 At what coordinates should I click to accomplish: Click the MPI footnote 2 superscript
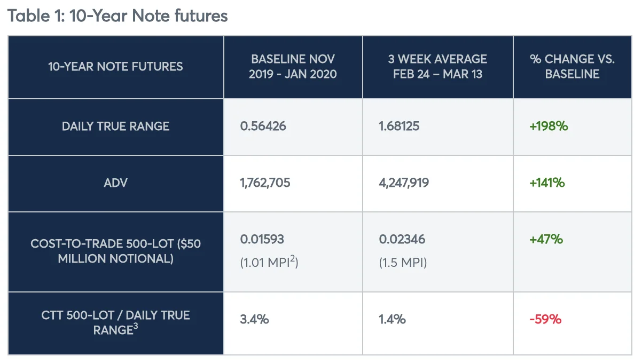pyautogui.click(x=292, y=259)
